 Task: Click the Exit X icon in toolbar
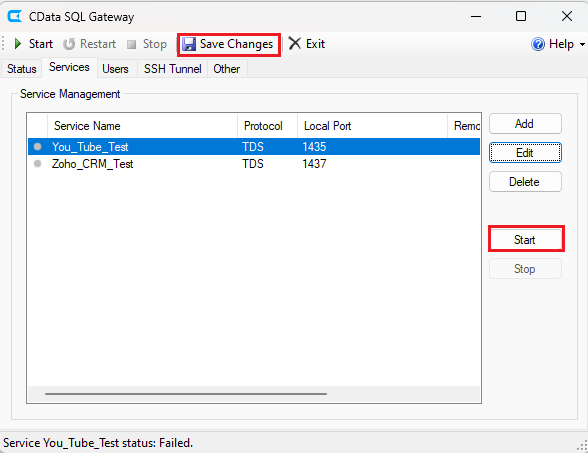pyautogui.click(x=295, y=44)
